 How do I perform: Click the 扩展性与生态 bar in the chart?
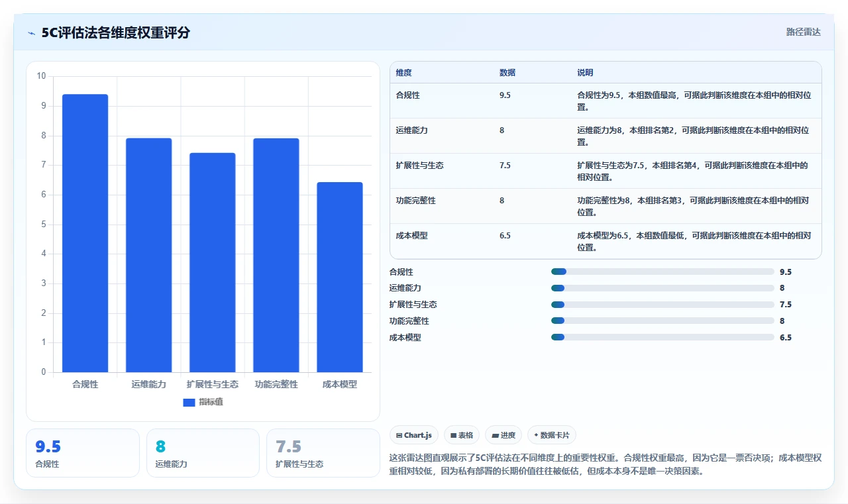click(213, 262)
